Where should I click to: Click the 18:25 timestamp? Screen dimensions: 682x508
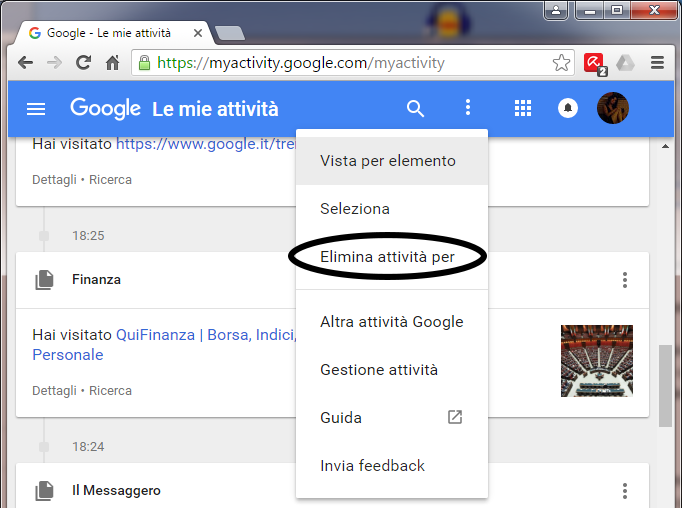click(x=88, y=236)
